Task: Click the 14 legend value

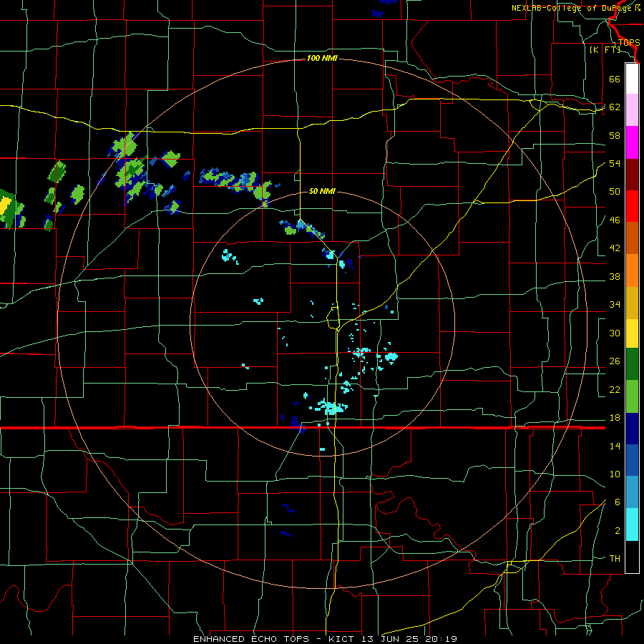Action: coord(615,447)
